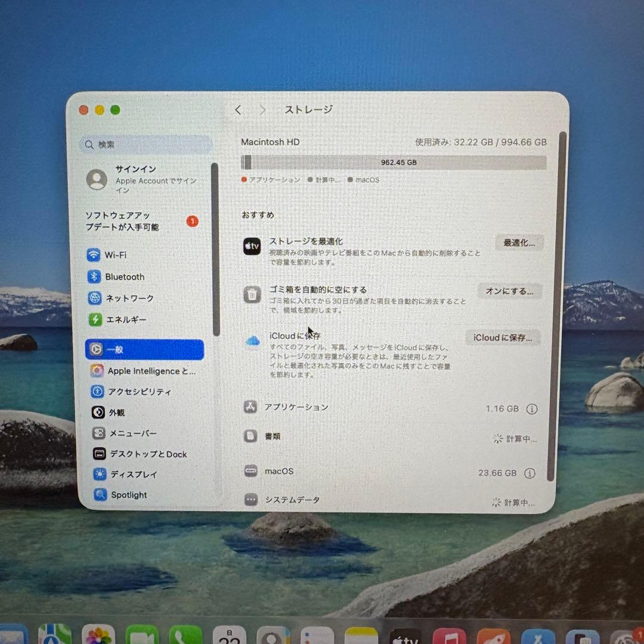Open Calendar from the Dock
Viewport: 644px width, 644px height.
(x=230, y=635)
